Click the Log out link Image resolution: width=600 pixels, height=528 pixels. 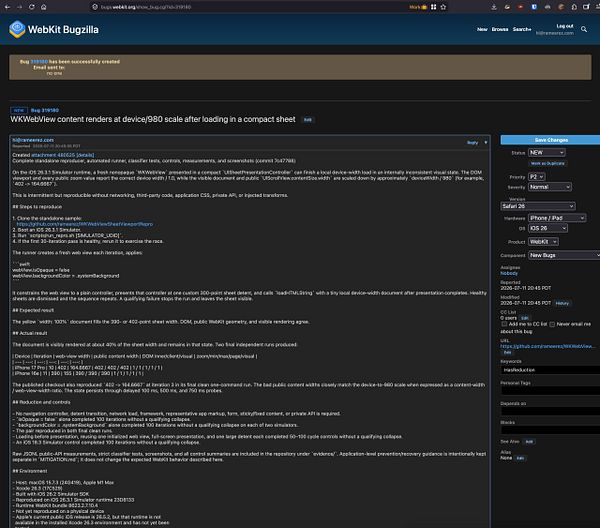click(x=565, y=26)
